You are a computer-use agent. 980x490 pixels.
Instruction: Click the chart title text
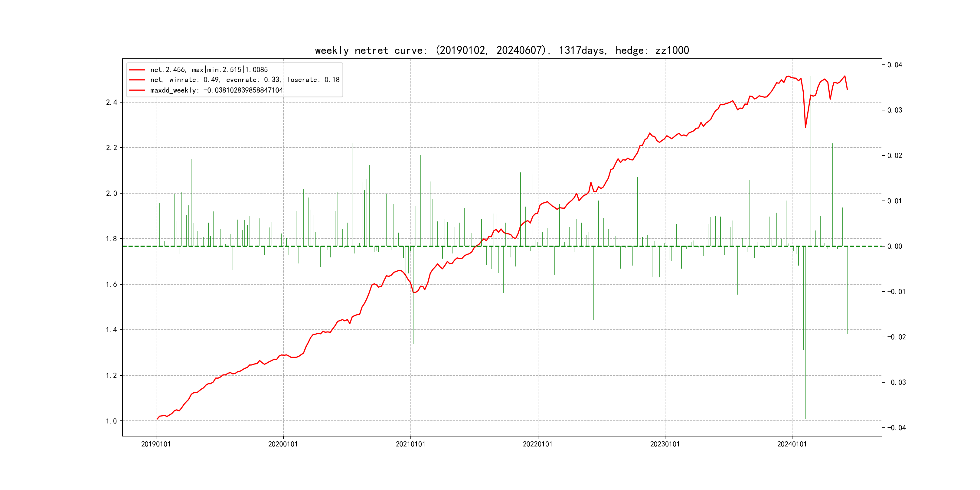[502, 50]
